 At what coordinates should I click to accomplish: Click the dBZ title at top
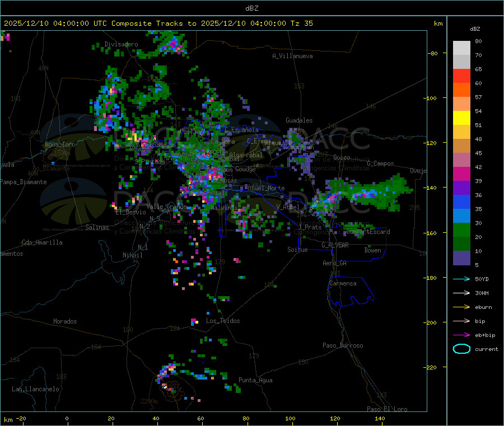point(251,8)
